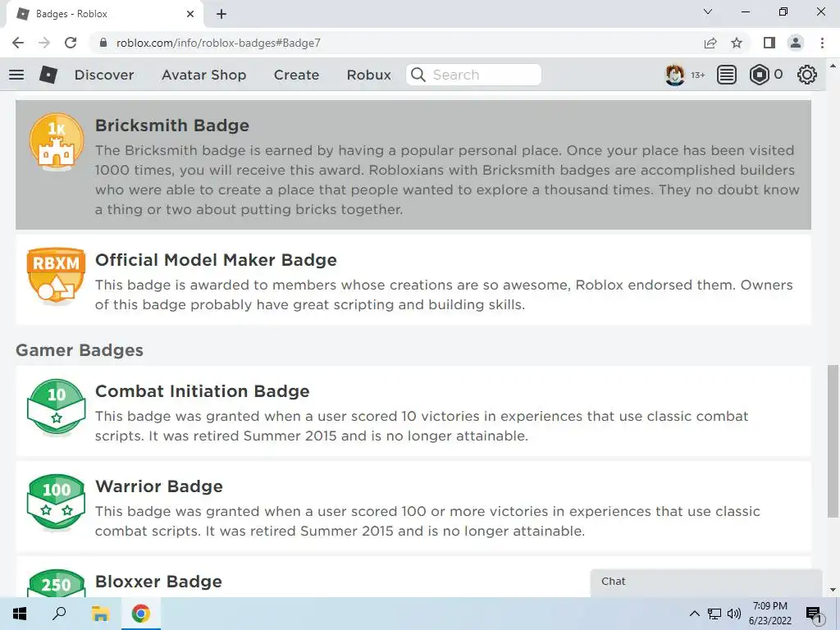The image size is (840, 630).
Task: Click the Bricksmith Badge heading
Action: click(172, 126)
